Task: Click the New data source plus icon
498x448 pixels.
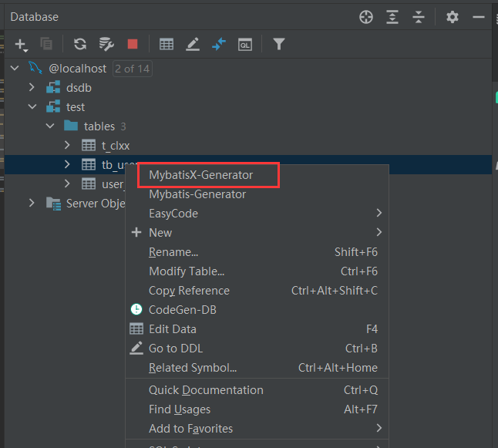Action: pos(22,45)
